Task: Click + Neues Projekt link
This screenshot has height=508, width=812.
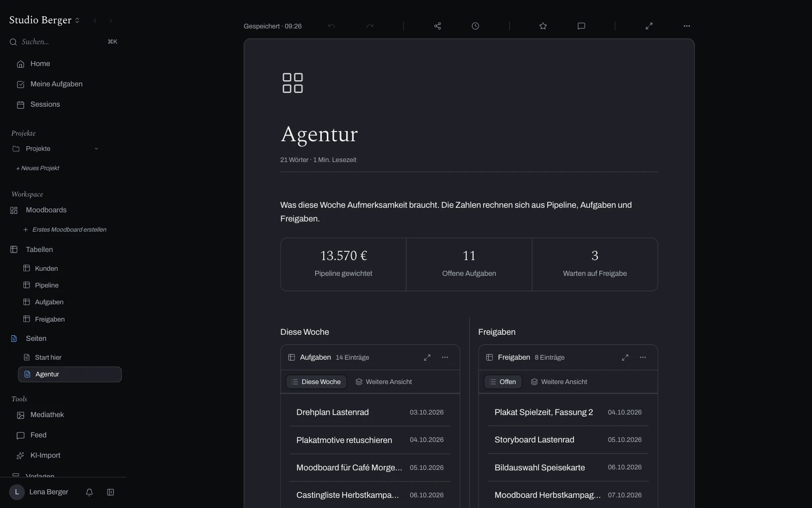Action: point(38,168)
